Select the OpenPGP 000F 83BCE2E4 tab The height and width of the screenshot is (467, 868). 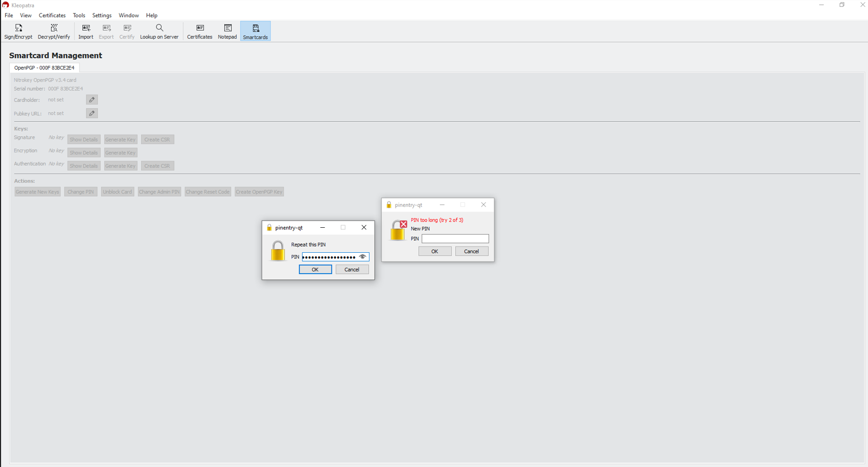(44, 68)
